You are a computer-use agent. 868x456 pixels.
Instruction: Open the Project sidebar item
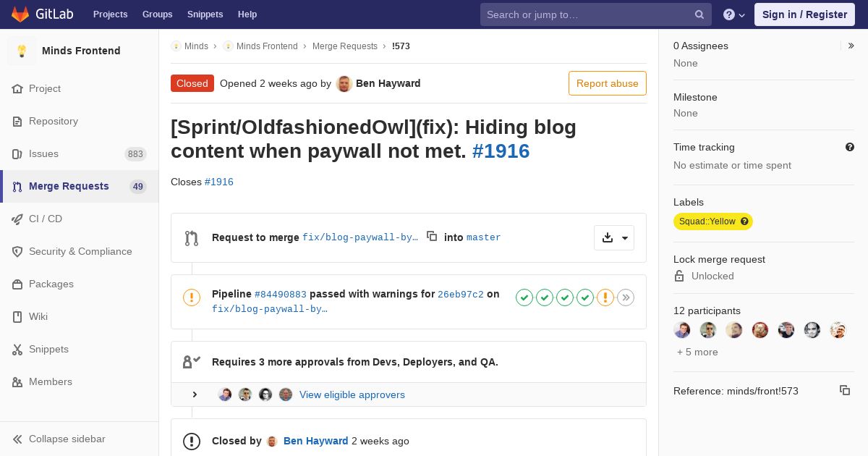80,88
